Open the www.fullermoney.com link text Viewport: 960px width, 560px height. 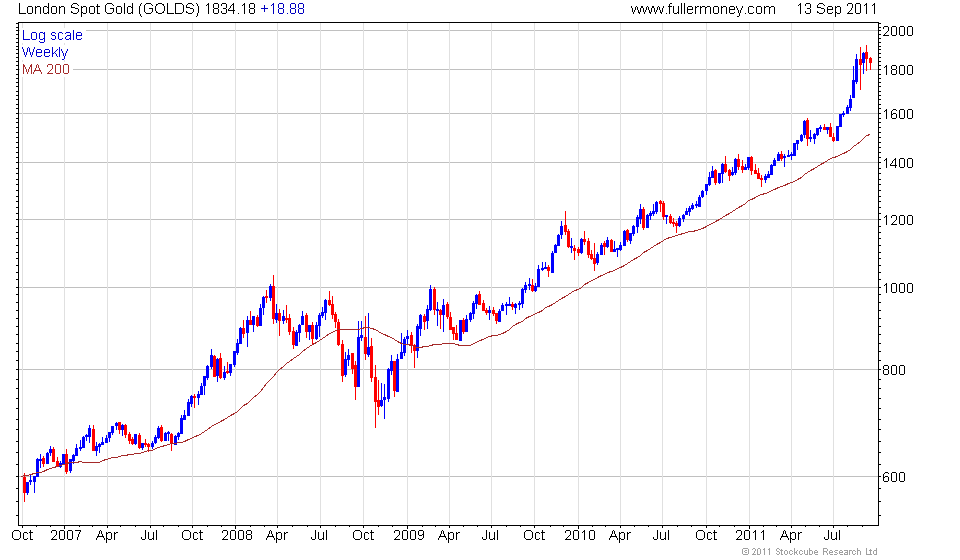(703, 9)
